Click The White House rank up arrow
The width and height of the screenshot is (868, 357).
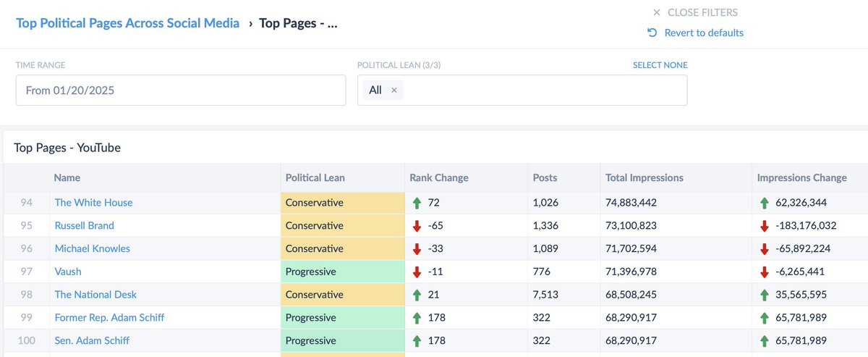[x=417, y=203]
